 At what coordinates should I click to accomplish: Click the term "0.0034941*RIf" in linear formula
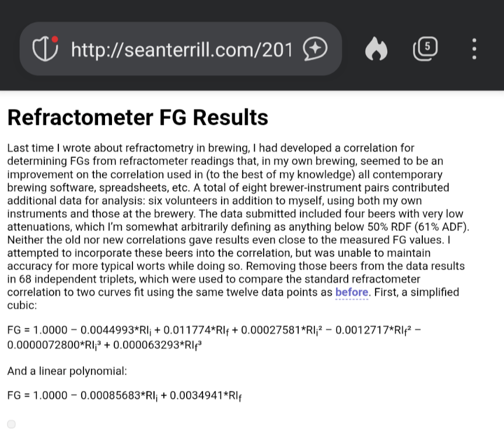coord(205,396)
